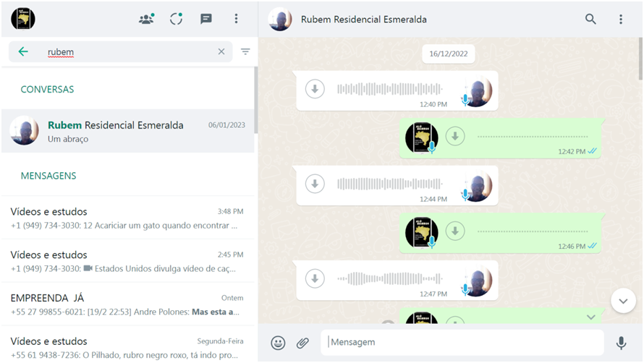Download the sent 12:42 PM voice message
Screen dimensions: 644x363
coord(455,137)
